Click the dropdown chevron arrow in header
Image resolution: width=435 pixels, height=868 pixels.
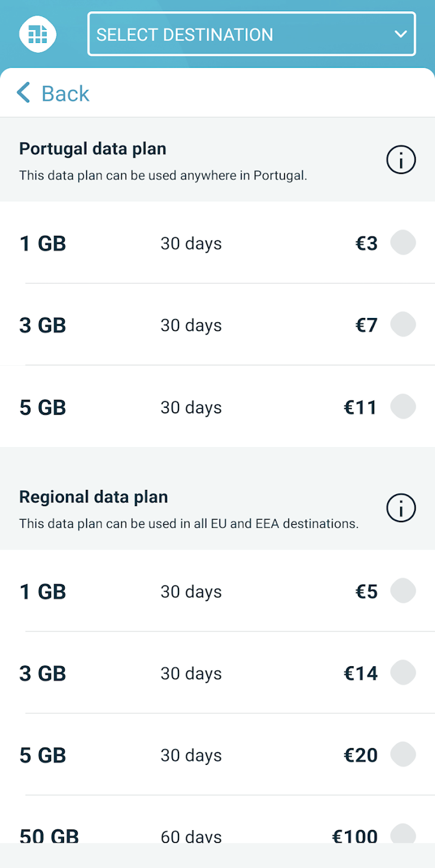tap(401, 34)
